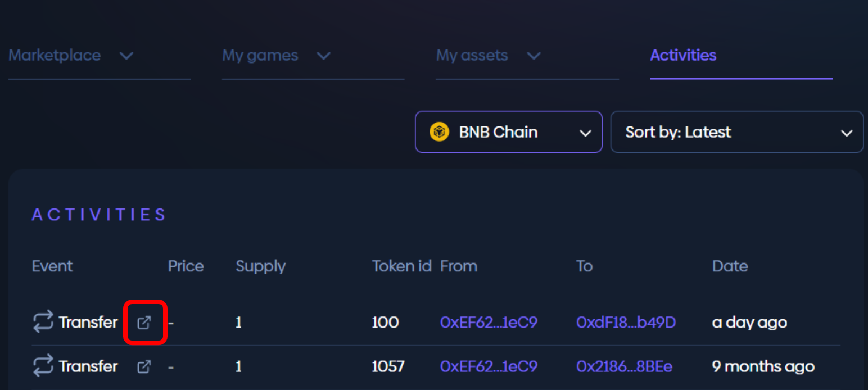This screenshot has width=868, height=390.
Task: Open the Marketplace tab
Action: click(x=55, y=56)
